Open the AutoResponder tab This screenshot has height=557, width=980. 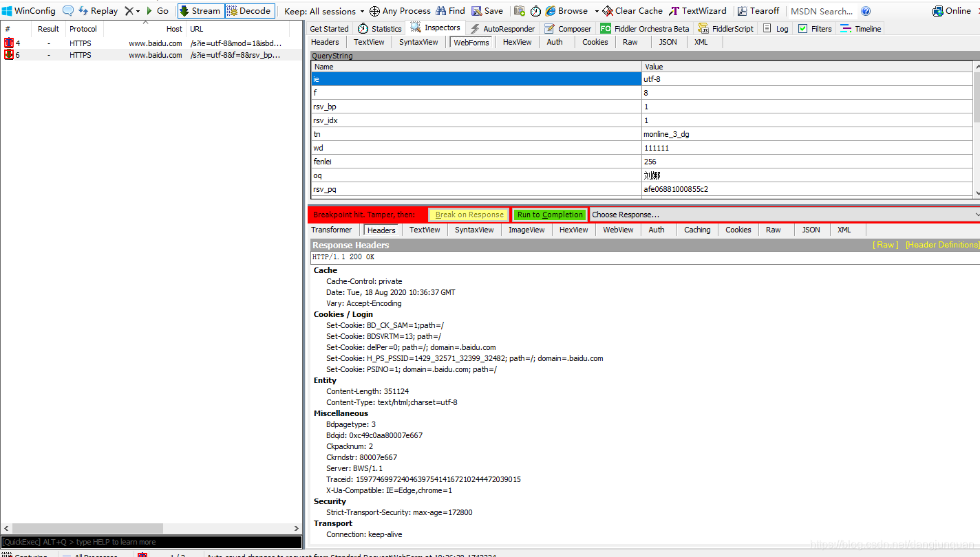pos(502,29)
